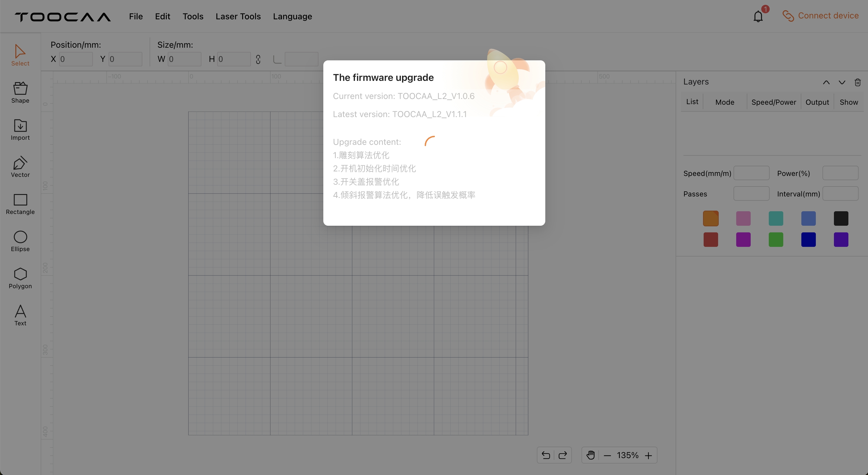Switch to the Output tab in Layers
The width and height of the screenshot is (868, 475).
(x=817, y=102)
